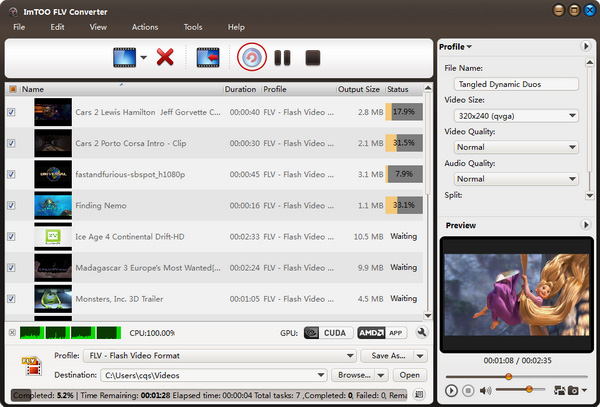
Task: Open the Profile panel header dropdown
Action: click(455, 47)
